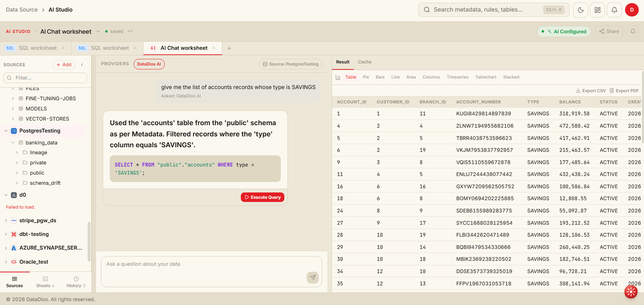Image resolution: width=644 pixels, height=305 pixels.
Task: Share the worksheet
Action: 609,32
